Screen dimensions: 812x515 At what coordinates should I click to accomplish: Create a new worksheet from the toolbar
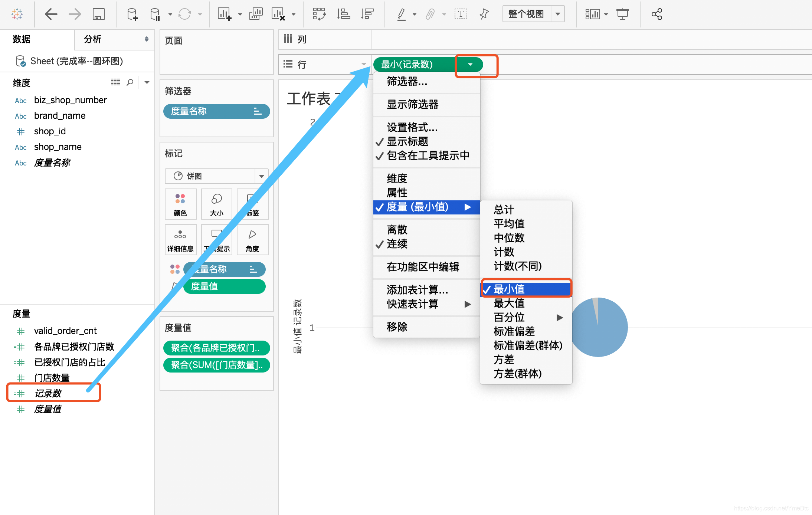pyautogui.click(x=225, y=14)
